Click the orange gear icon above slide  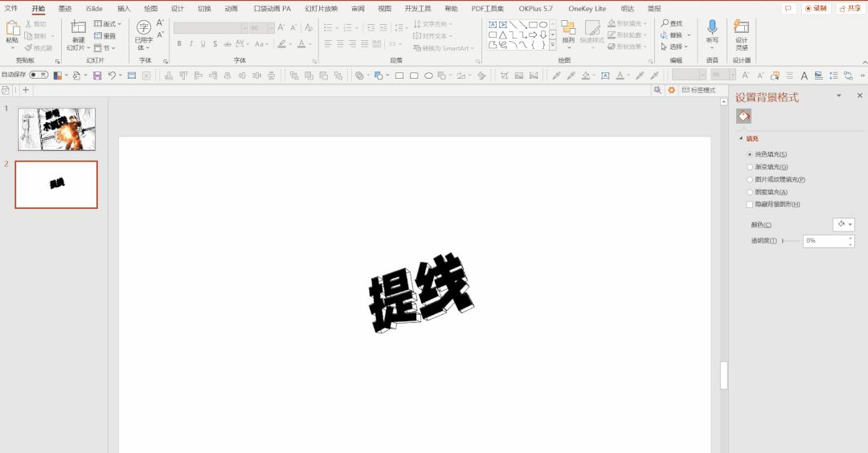pyautogui.click(x=671, y=90)
